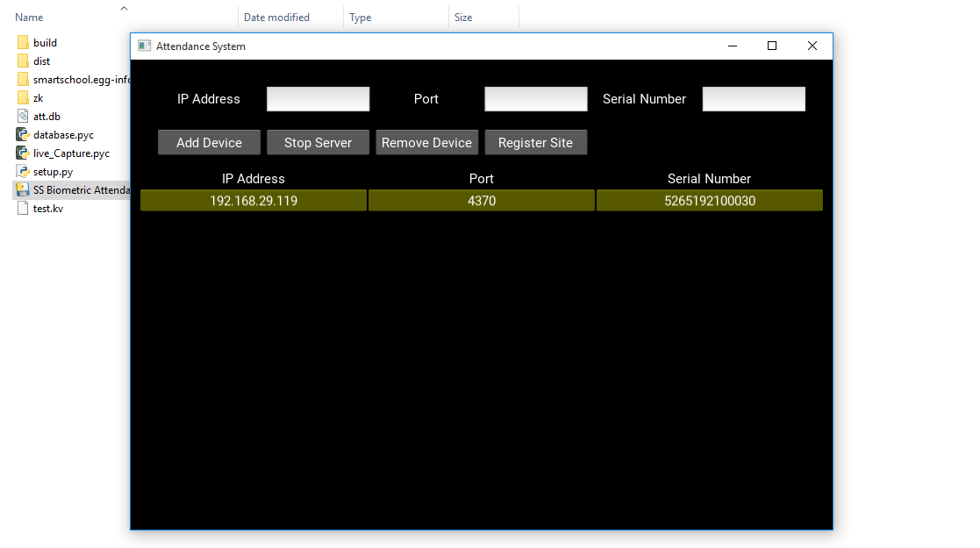Sort files by Date modified column
This screenshot has width=980, height=548.
(276, 18)
